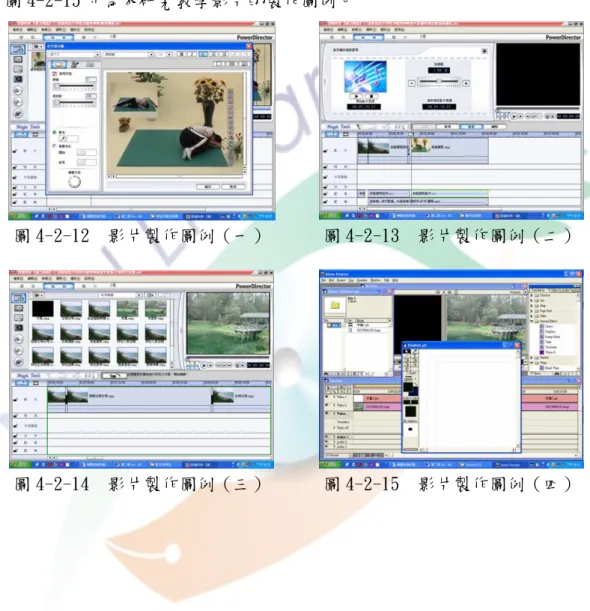Click the video track icon in figure 4-2-13 timeline
590x611 pixels.
(x=326, y=150)
